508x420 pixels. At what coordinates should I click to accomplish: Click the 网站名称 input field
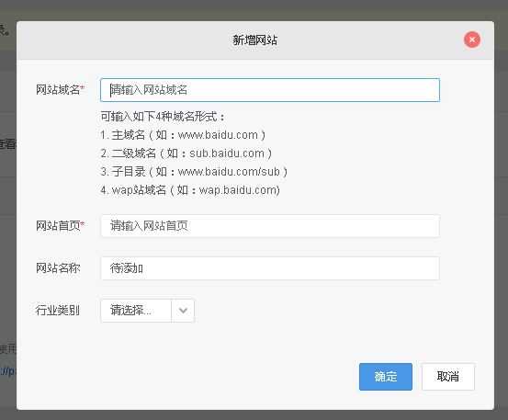tap(270, 268)
